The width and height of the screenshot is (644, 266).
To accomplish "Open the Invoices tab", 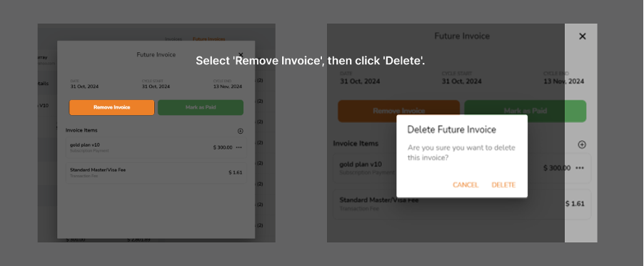I will click(x=173, y=39).
